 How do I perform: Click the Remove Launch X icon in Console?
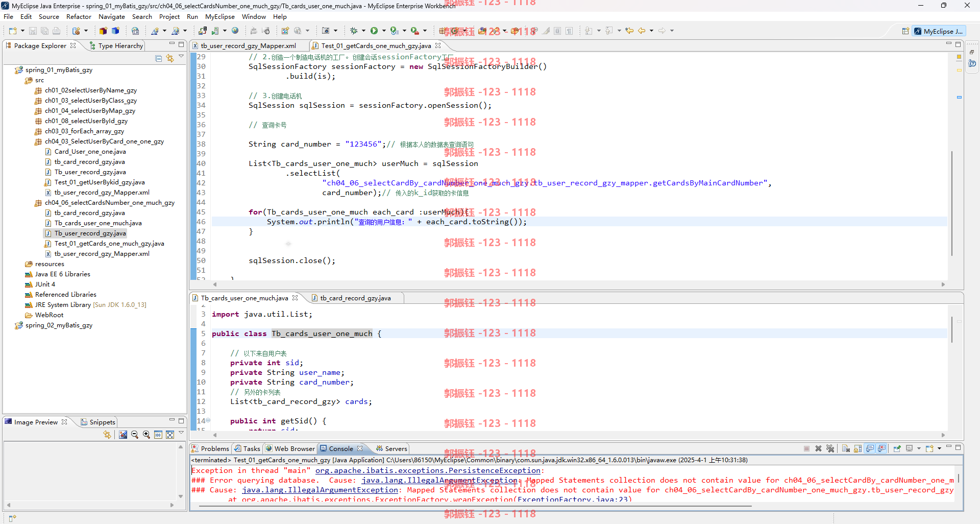click(818, 448)
